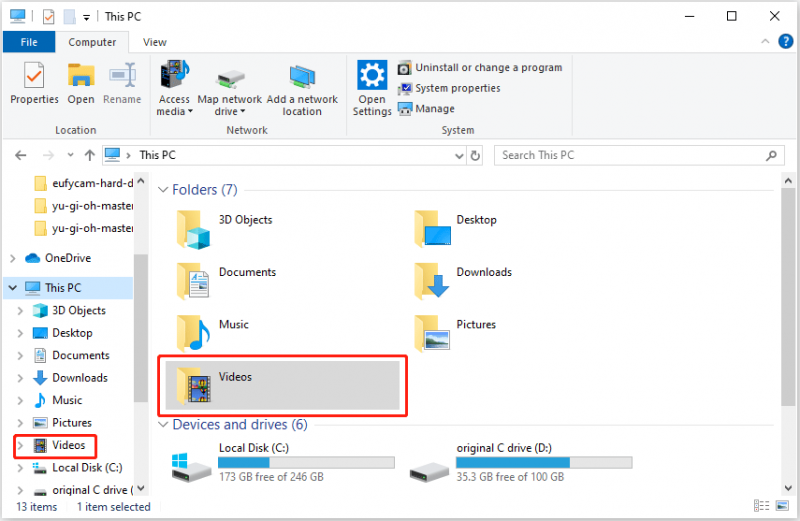
Task: Expand OneDrive in the navigation tree
Action: 13,259
